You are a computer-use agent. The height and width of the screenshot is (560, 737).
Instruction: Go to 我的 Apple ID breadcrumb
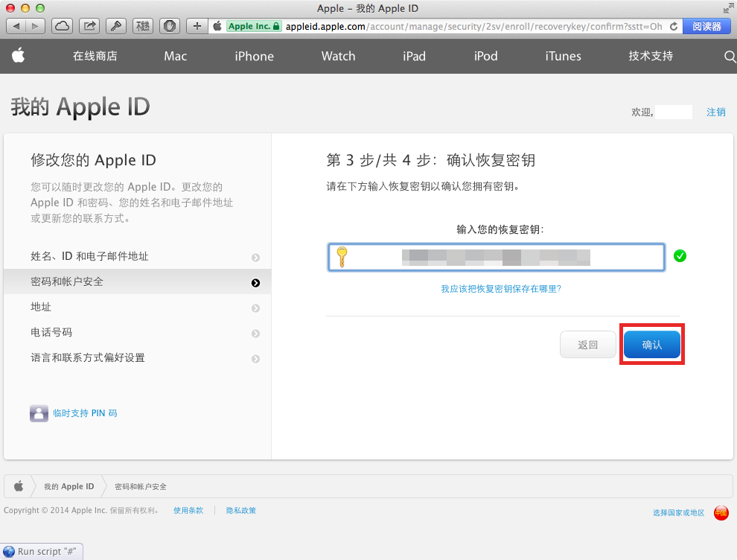click(69, 487)
